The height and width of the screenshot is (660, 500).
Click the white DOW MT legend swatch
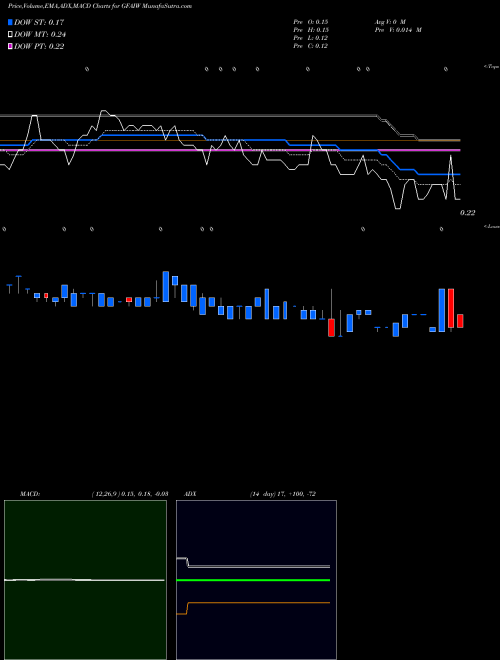pos(11,35)
